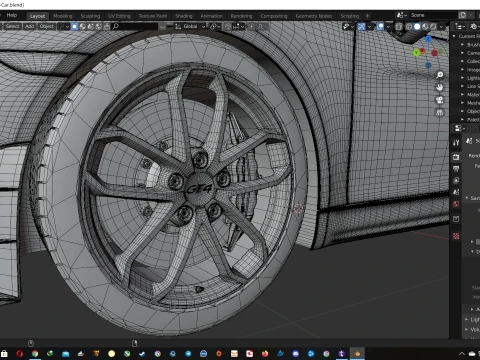Open the shading options dropdown

[442, 26]
